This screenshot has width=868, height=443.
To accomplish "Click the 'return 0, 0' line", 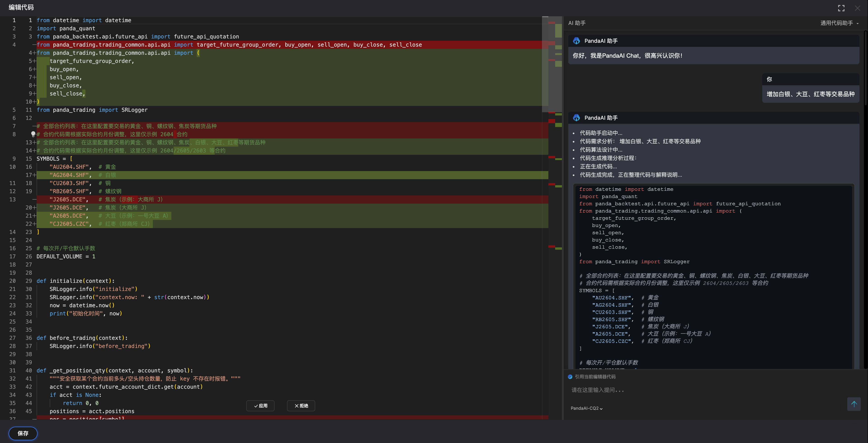I will coord(80,403).
